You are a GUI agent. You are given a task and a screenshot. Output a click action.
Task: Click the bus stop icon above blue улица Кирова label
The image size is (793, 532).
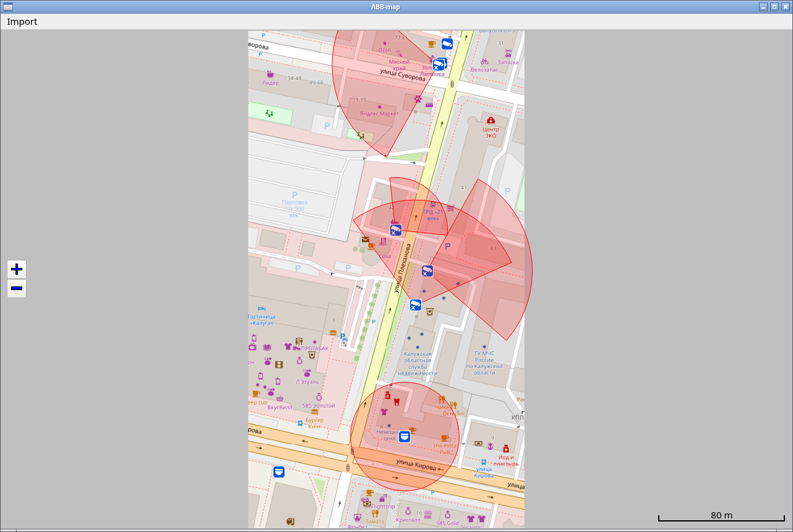(x=484, y=462)
